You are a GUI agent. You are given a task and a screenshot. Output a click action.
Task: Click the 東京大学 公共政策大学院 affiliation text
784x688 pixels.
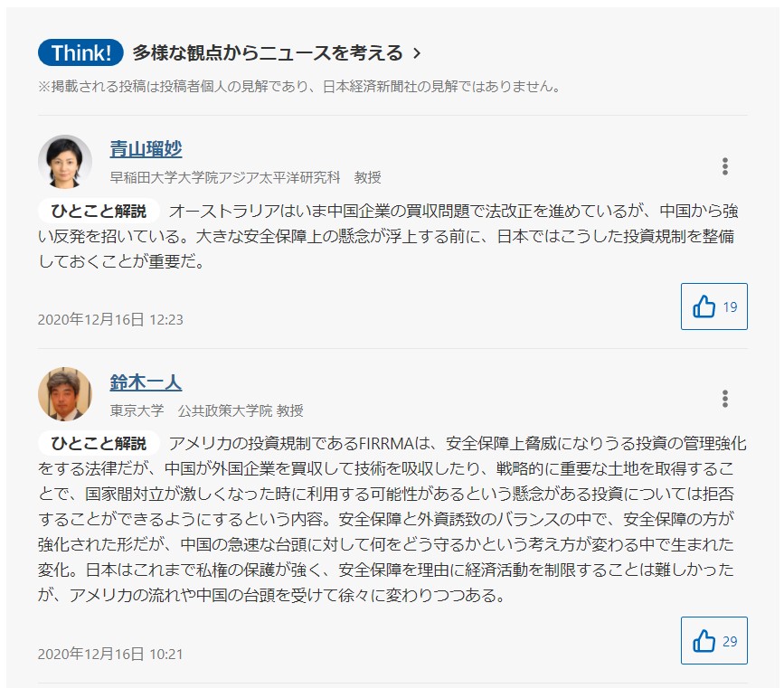[x=206, y=410]
